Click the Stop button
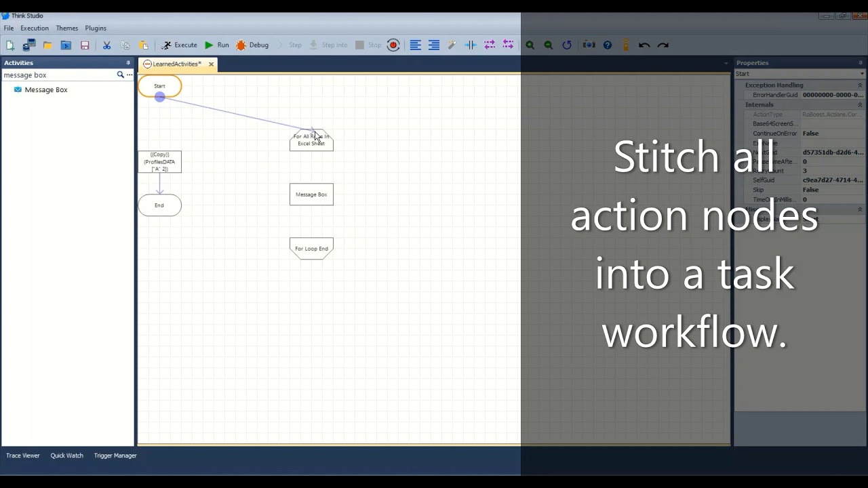Image resolution: width=868 pixels, height=488 pixels. [x=368, y=45]
